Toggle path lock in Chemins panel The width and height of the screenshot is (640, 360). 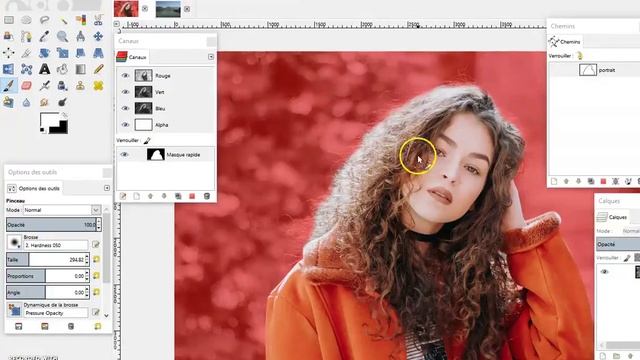tap(580, 56)
